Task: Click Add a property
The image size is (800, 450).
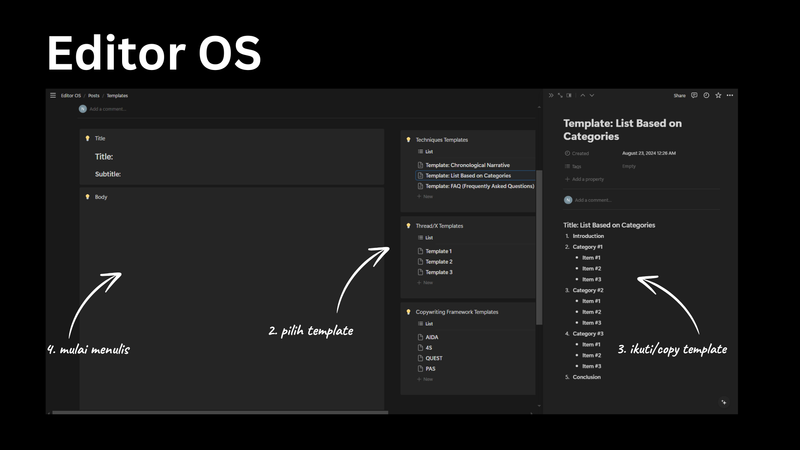Action: click(x=584, y=179)
